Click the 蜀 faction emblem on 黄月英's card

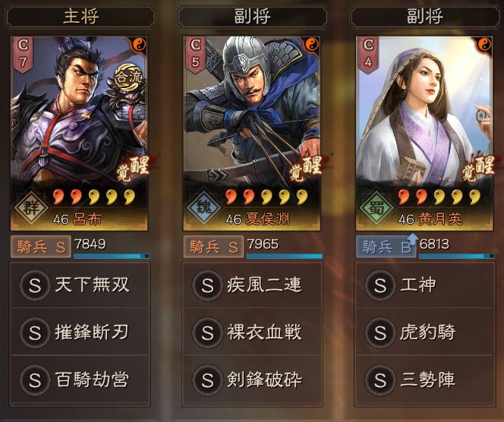coord(376,207)
